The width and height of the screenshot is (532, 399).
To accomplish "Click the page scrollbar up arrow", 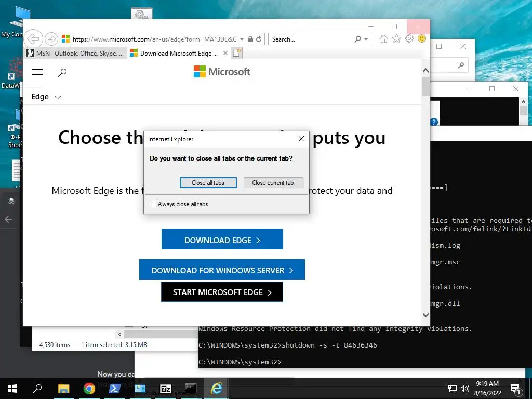I will (x=425, y=71).
